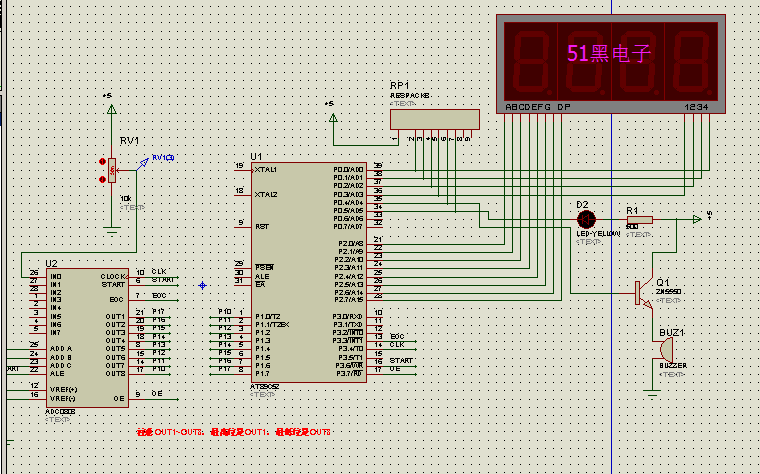Click the '1234' digit-select labels on display
The height and width of the screenshot is (474, 760).
click(696, 107)
